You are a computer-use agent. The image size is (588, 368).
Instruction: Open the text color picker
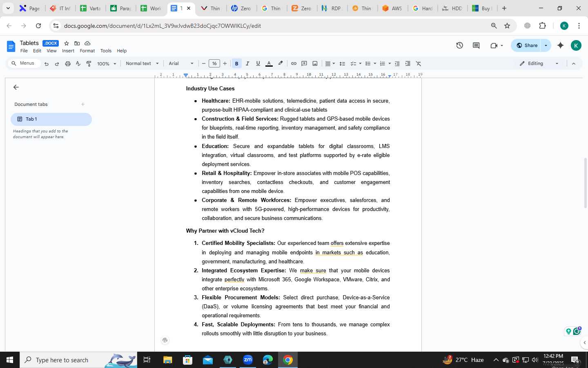[x=269, y=64]
